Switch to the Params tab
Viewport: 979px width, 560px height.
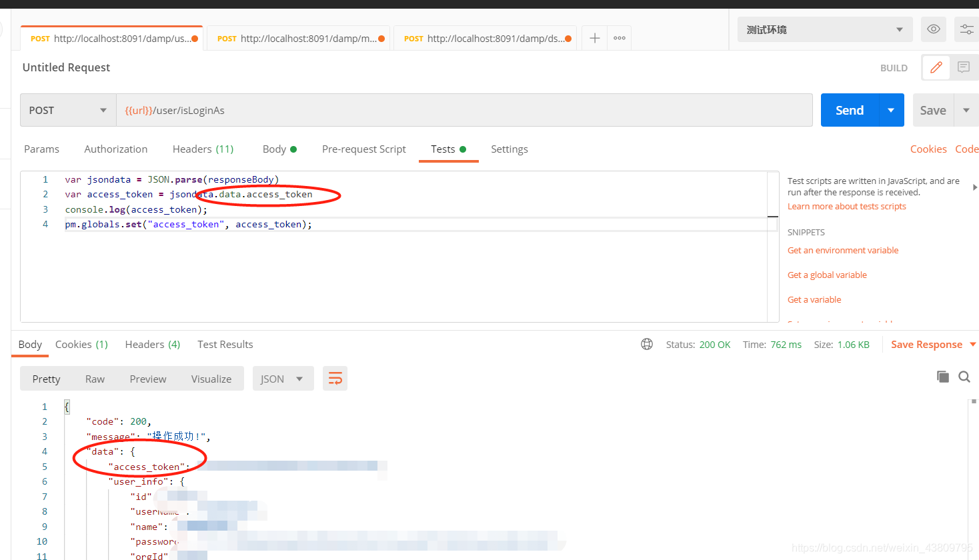41,149
